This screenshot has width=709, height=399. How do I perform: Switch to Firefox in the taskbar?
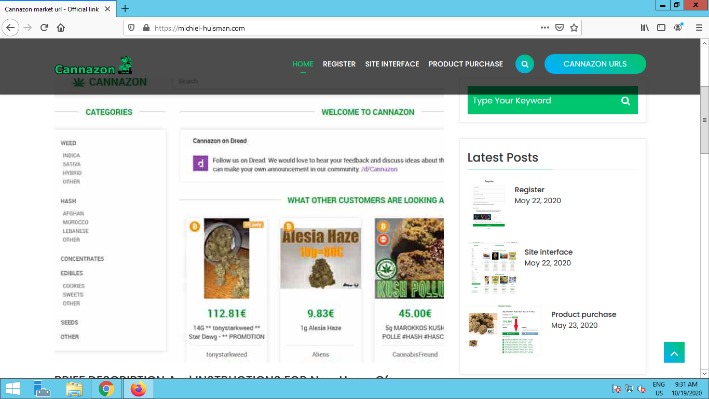pos(138,389)
